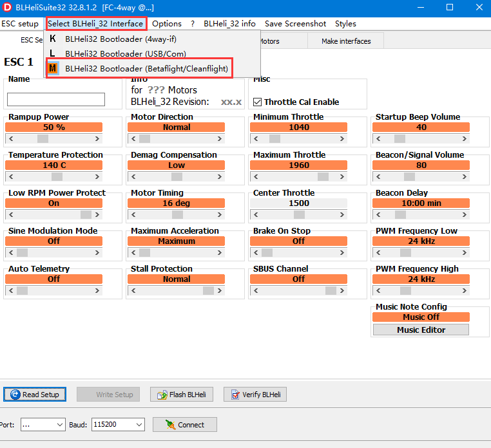Open the ? help menu
This screenshot has width=491, height=448.
(x=193, y=24)
